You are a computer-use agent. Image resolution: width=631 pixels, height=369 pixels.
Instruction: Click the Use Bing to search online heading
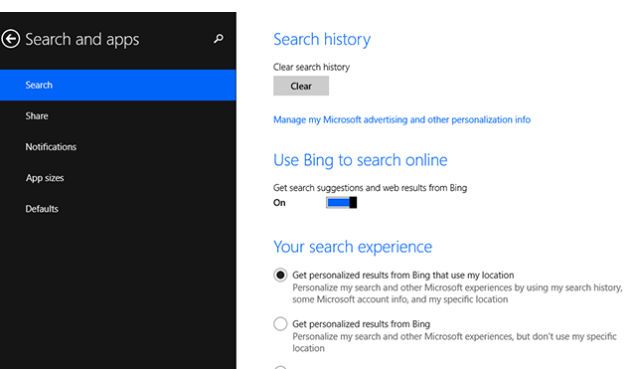(x=360, y=160)
